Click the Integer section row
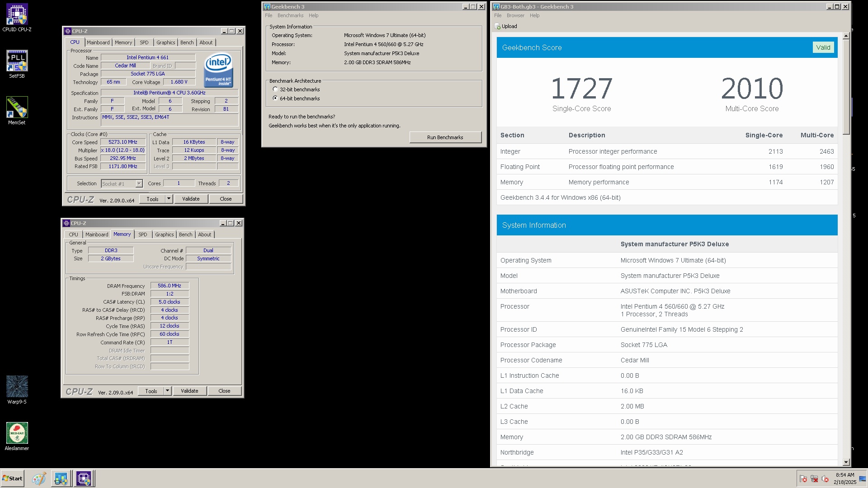The height and width of the screenshot is (488, 868). [667, 151]
